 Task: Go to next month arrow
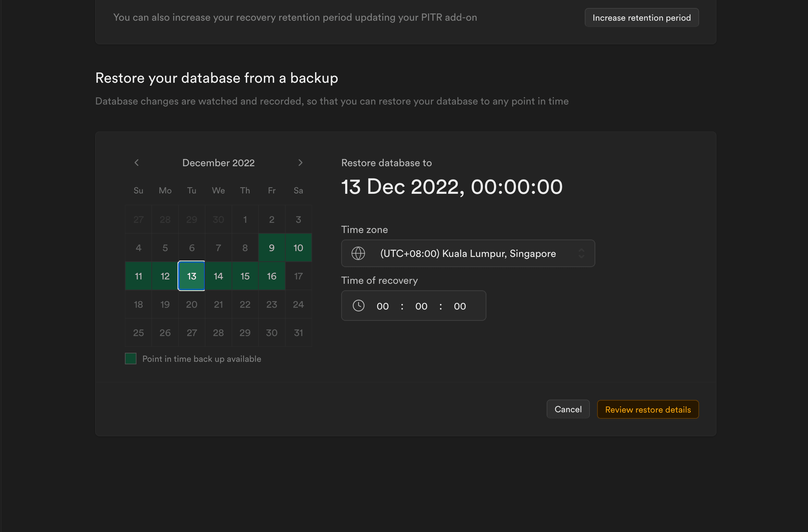300,163
